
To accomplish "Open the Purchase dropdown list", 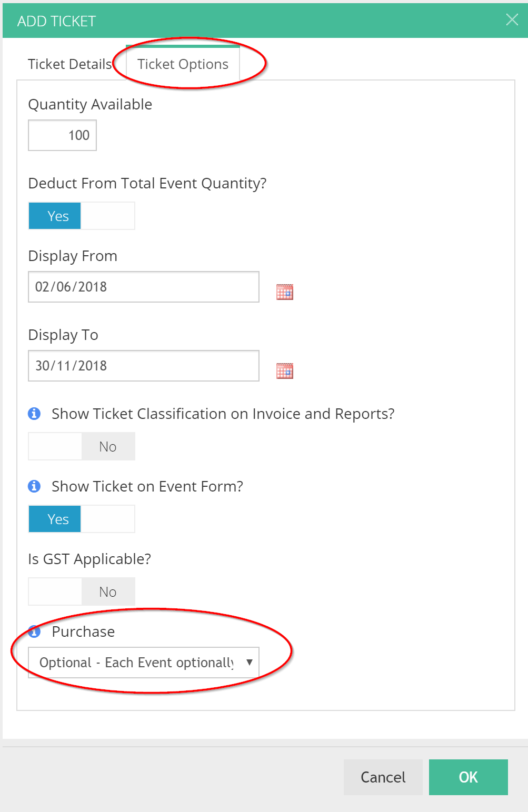I will pos(144,663).
